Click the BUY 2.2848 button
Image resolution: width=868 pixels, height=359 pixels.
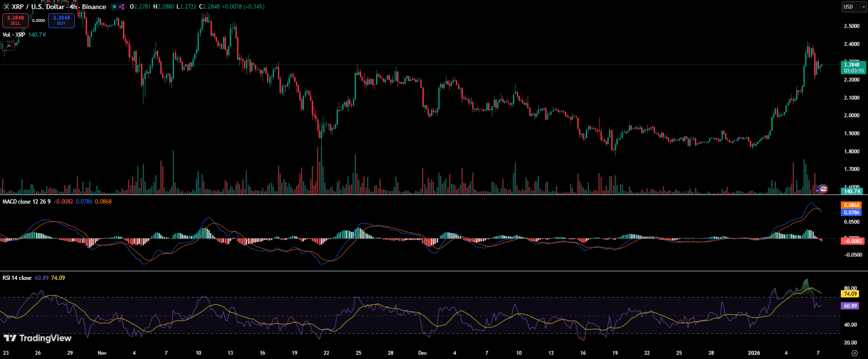click(61, 21)
